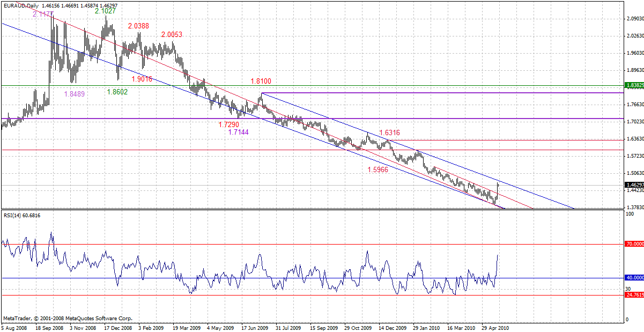Click the 4 May 2009 date label
Image resolution: width=644 pixels, height=332 pixels.
coord(220,328)
